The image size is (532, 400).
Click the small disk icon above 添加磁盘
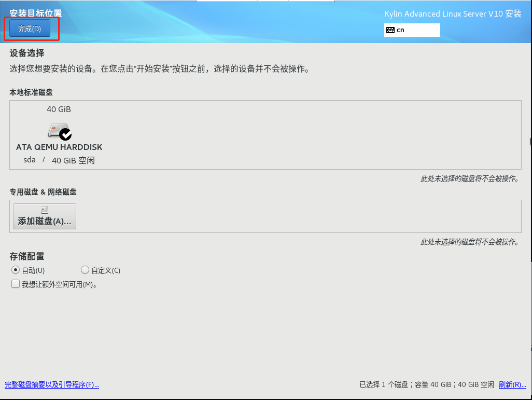tap(45, 210)
